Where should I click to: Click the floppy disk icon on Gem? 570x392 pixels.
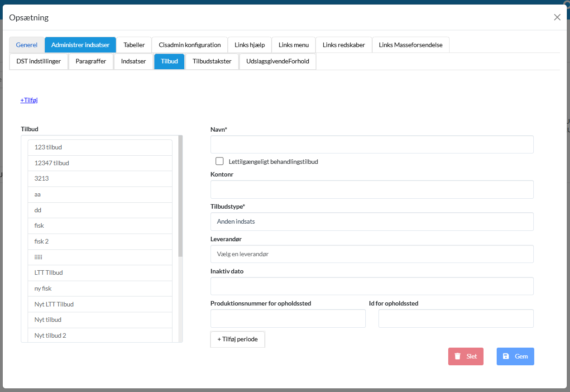506,356
